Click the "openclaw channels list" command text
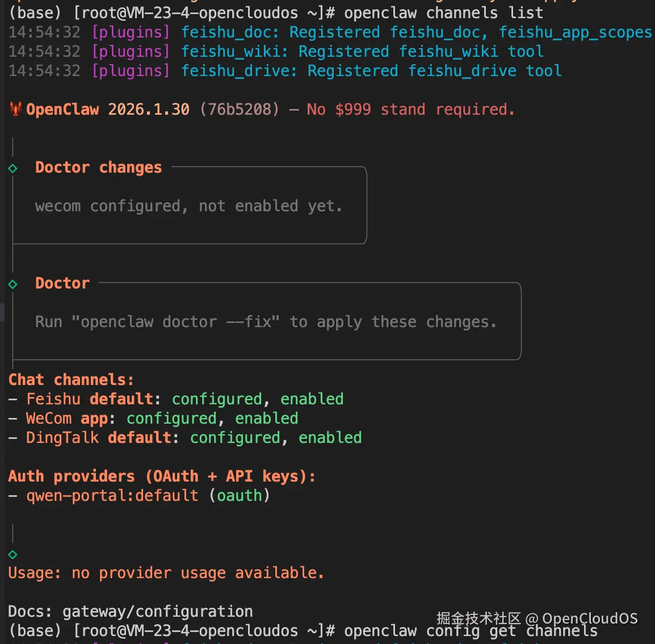This screenshot has height=644, width=655. (x=443, y=12)
